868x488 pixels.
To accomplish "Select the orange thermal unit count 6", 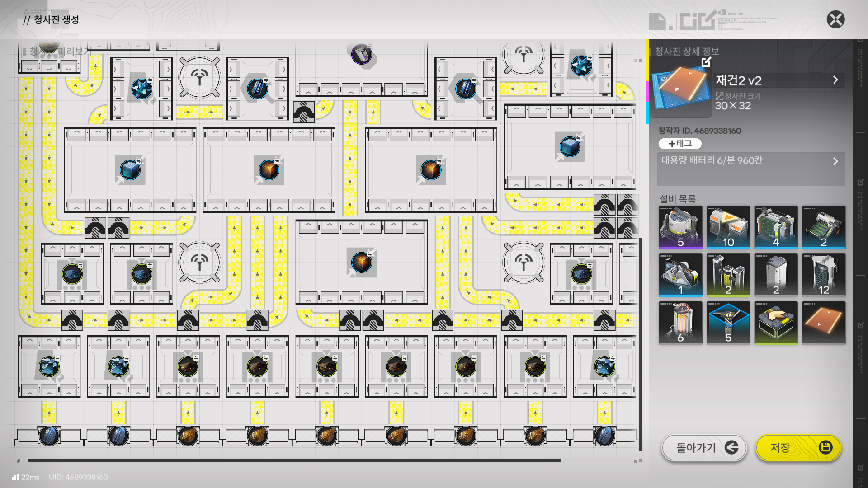I will [x=680, y=323].
